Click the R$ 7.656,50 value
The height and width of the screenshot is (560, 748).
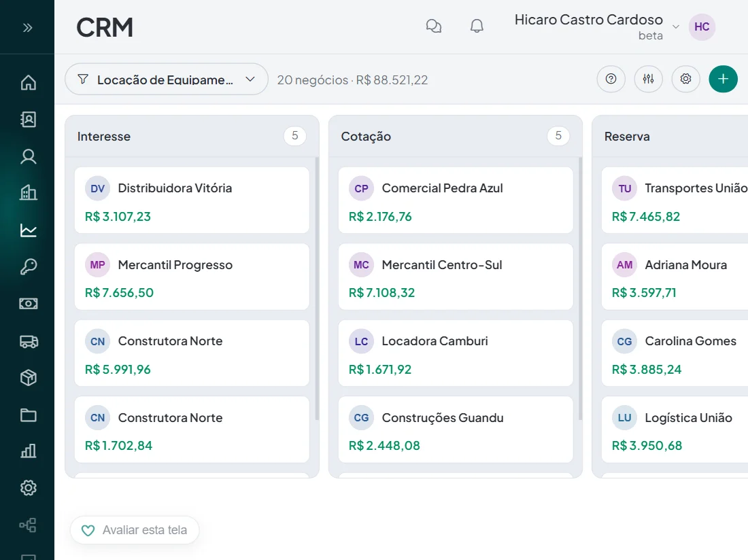coord(119,293)
